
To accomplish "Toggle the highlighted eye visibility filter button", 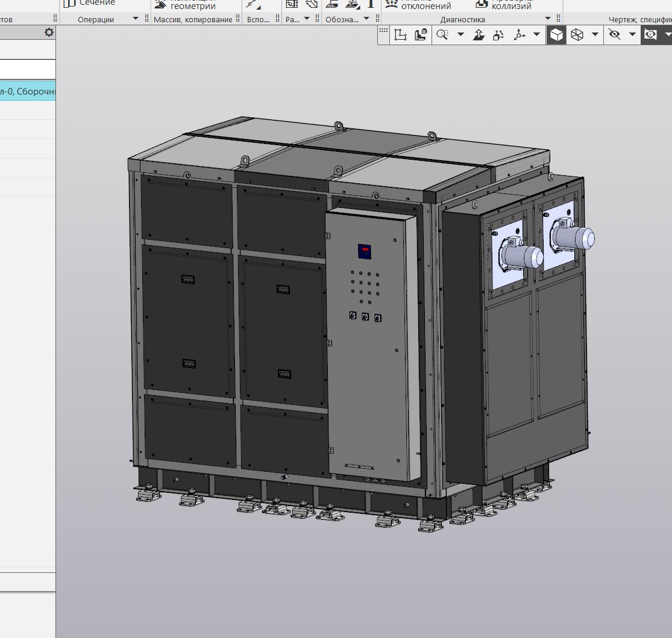I will 650,35.
